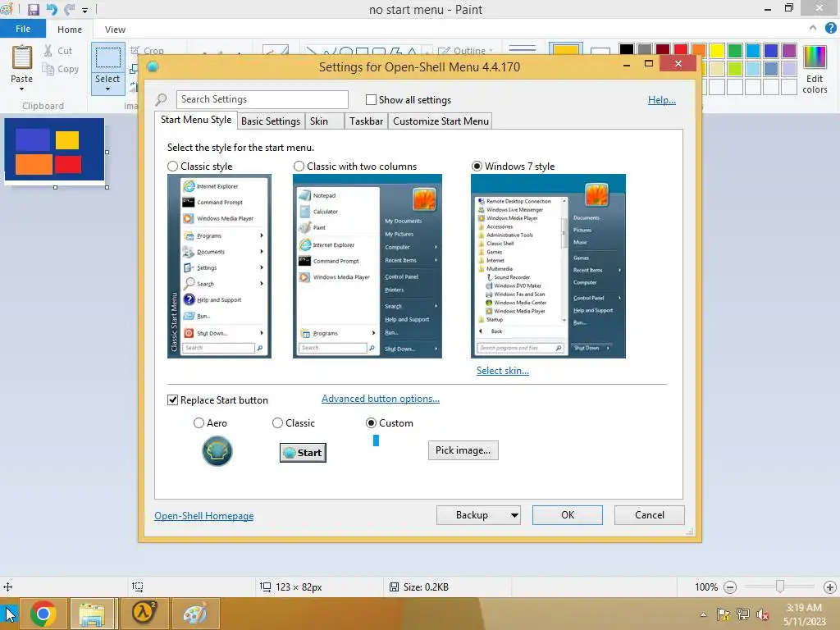Open File Explorer from the taskbar
This screenshot has height=630, width=840.
pyautogui.click(x=92, y=614)
